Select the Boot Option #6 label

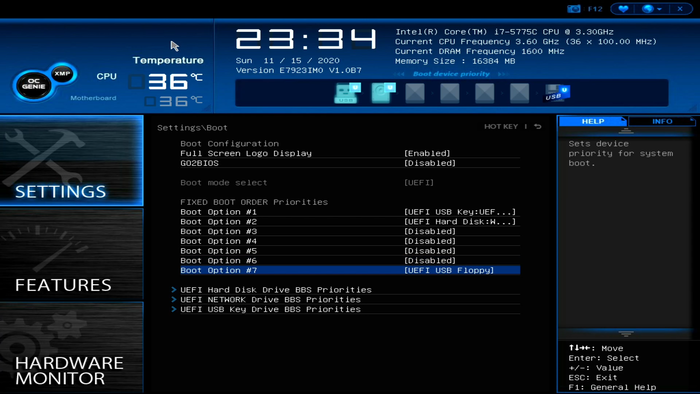(219, 261)
